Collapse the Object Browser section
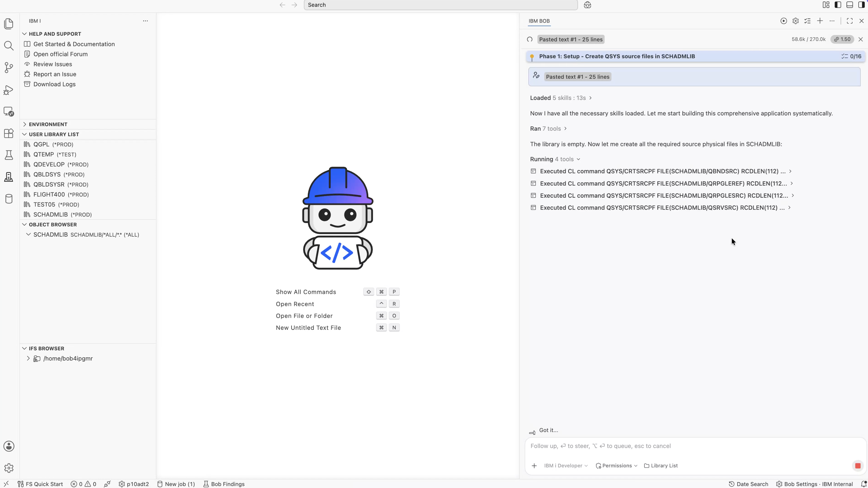This screenshot has width=868, height=488. tap(24, 224)
